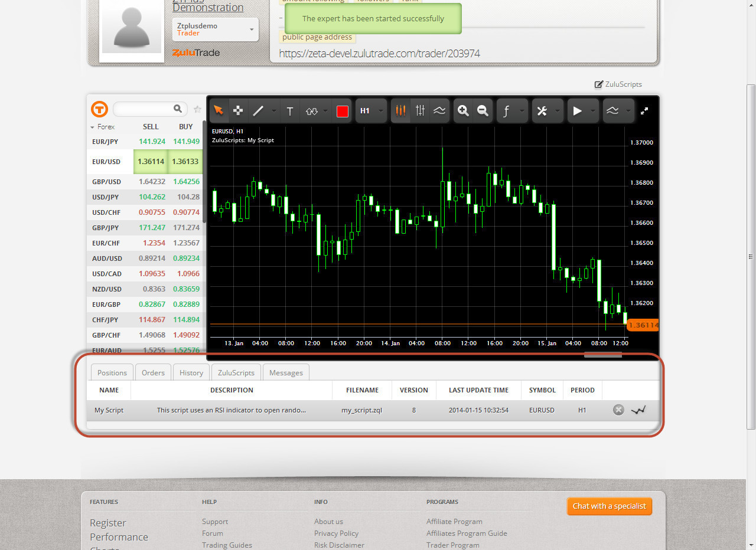Click EUR/USD buy price 1.36133
This screenshot has width=756, height=550.
(x=185, y=161)
